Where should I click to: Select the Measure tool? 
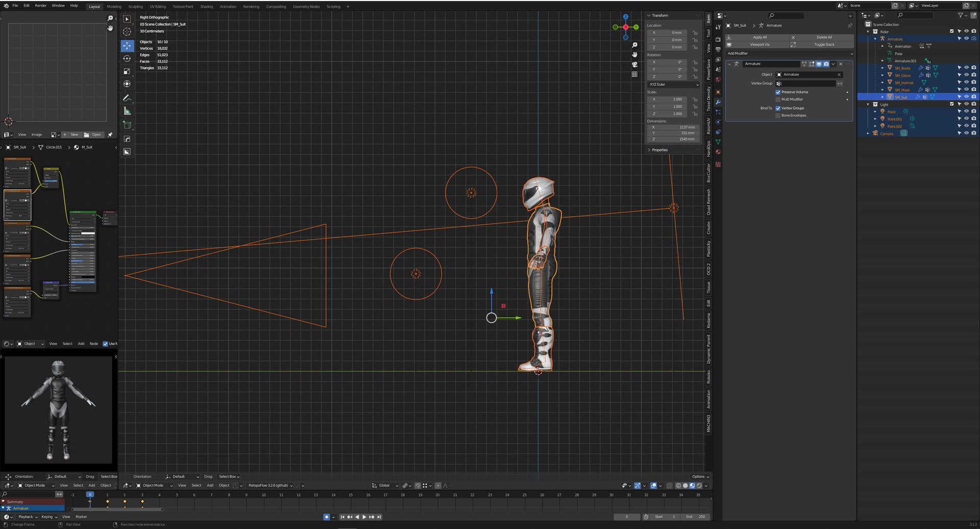pos(127,111)
